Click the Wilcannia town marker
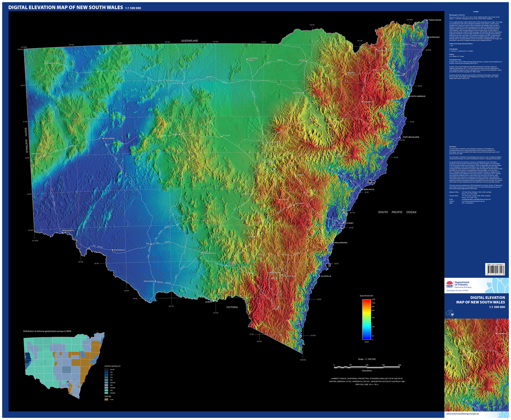 (x=103, y=138)
